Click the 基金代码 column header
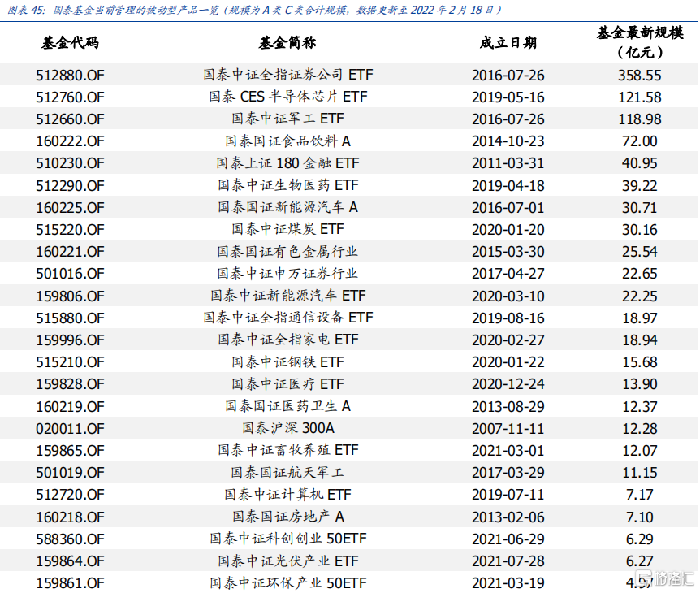The height and width of the screenshot is (593, 700). [x=70, y=43]
